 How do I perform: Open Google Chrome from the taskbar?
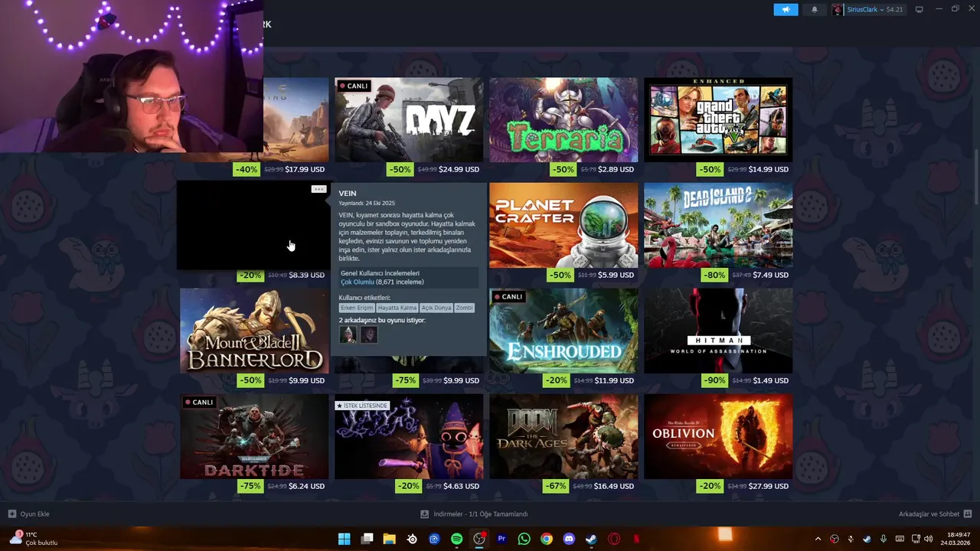pyautogui.click(x=546, y=539)
